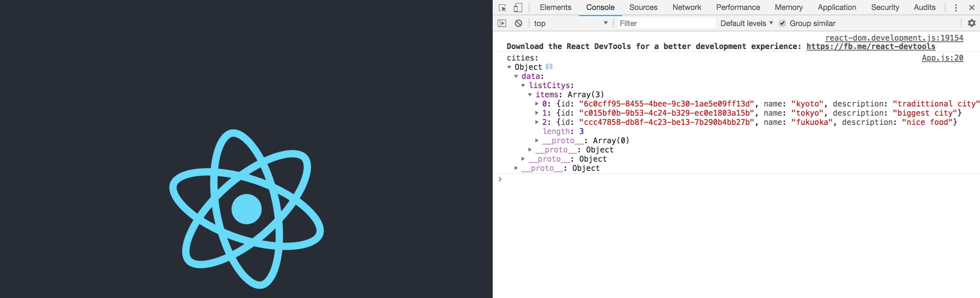This screenshot has height=298, width=980.
Task: Switch to the Network tab
Action: click(687, 8)
